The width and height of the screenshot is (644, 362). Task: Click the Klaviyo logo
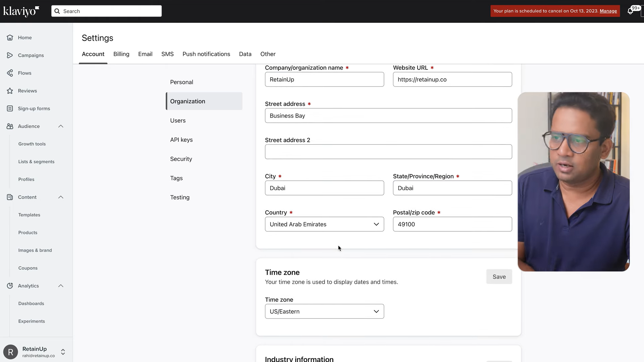[21, 11]
